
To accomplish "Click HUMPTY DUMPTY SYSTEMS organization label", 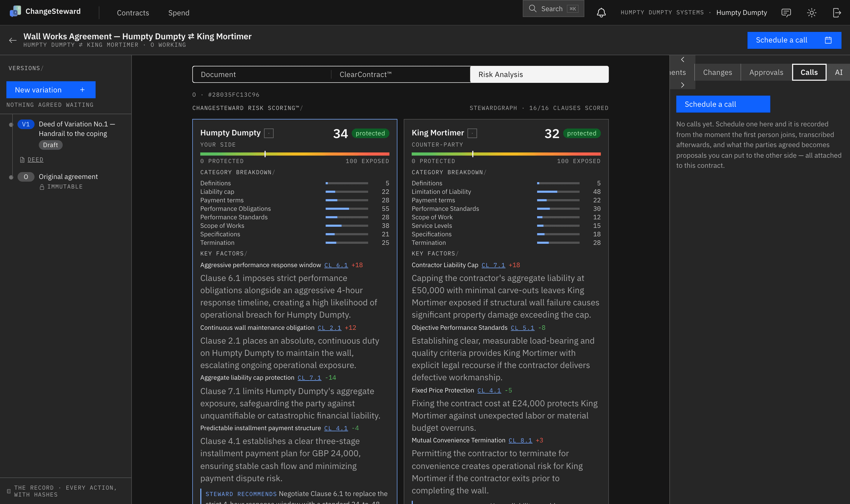I will tap(662, 13).
